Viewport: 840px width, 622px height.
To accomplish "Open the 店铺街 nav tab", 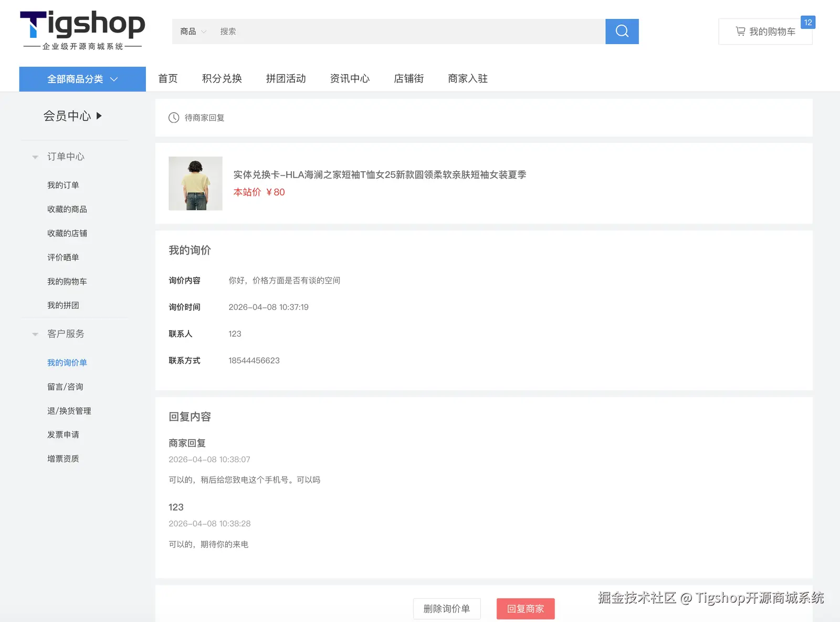I will click(409, 79).
